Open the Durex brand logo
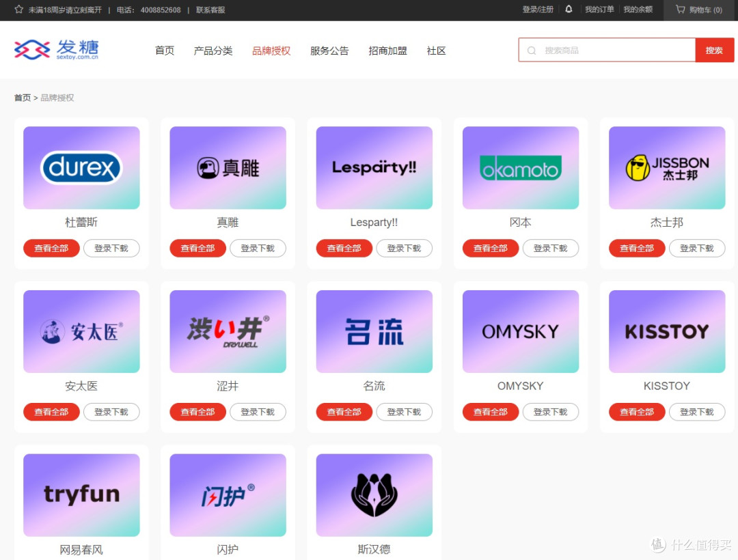Viewport: 738px width, 560px height. [81, 167]
